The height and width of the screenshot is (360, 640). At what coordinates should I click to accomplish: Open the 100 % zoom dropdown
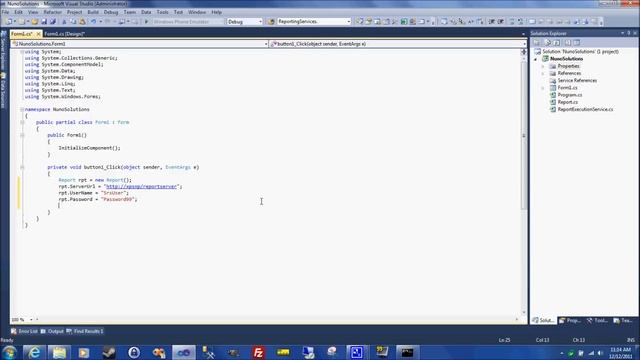point(31,320)
